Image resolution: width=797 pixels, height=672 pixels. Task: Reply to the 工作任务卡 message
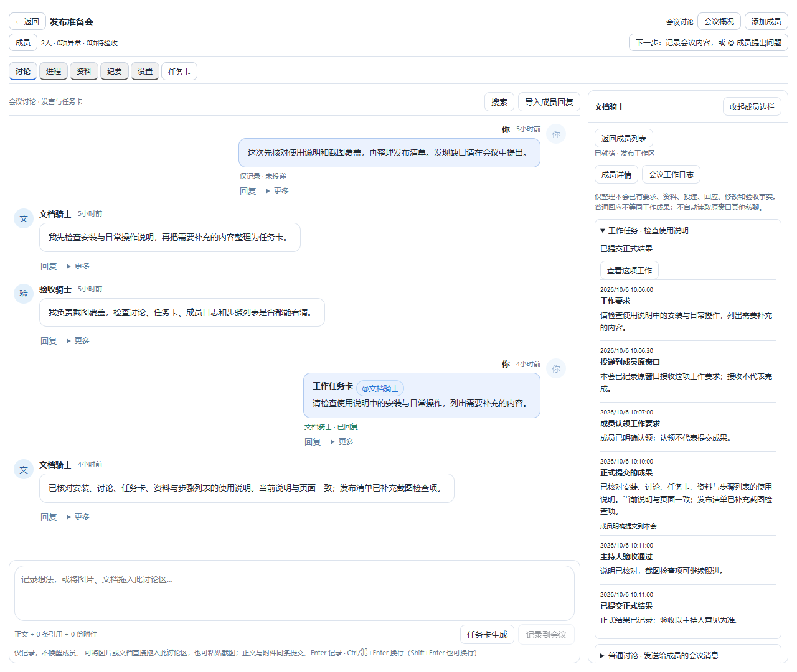click(x=313, y=442)
